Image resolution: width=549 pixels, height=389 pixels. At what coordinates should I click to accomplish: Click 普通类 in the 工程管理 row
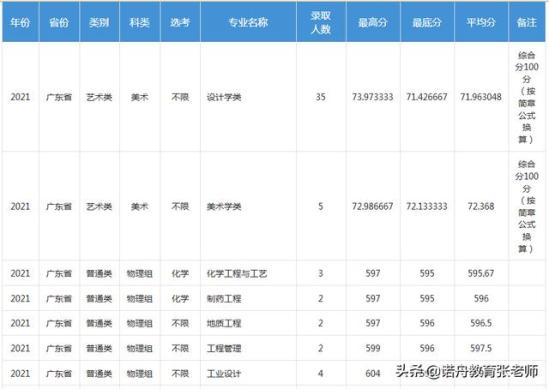point(99,348)
